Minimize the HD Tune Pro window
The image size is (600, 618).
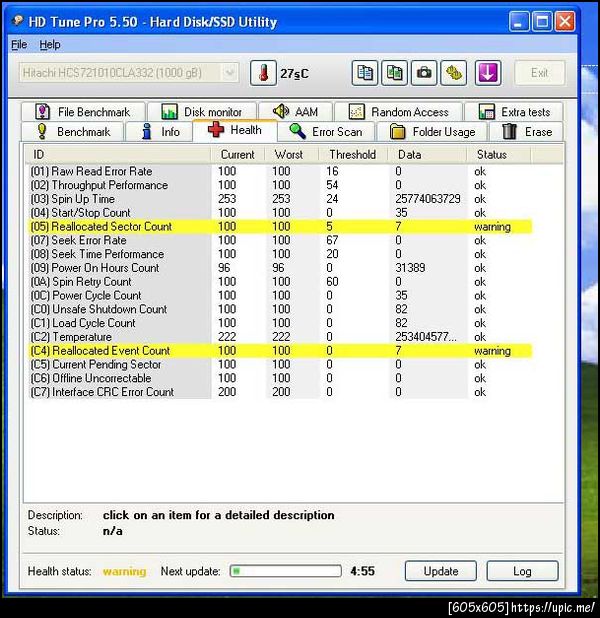519,21
